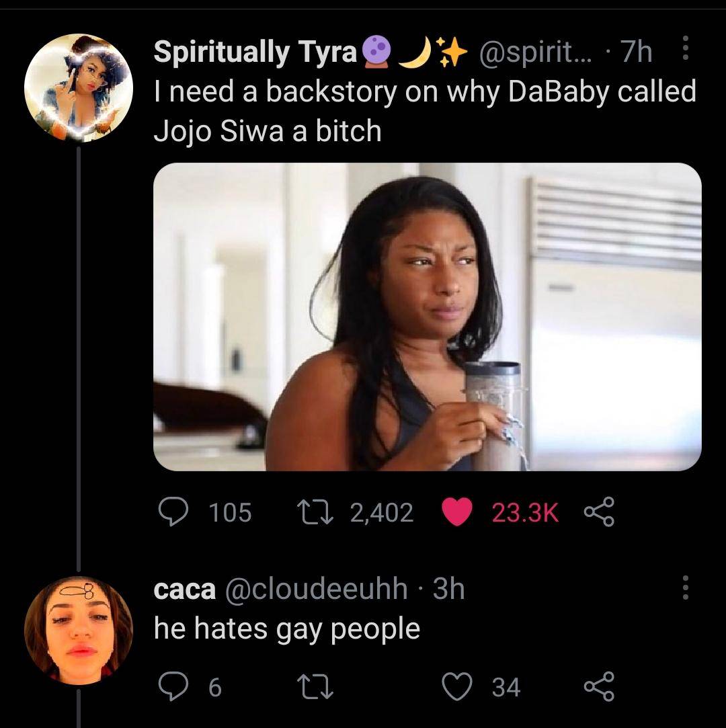Open the Spiritually Tyra display name
This screenshot has width=726, height=728.
pos(255,52)
